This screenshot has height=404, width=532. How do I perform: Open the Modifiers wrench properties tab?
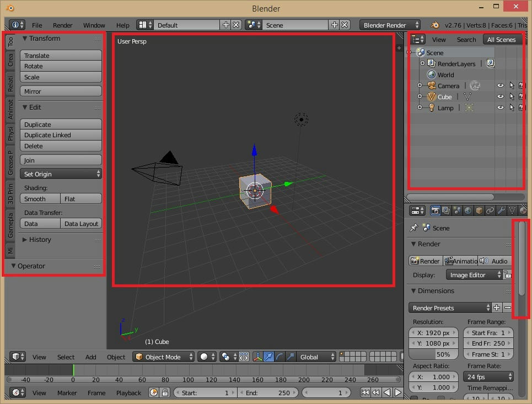501,211
